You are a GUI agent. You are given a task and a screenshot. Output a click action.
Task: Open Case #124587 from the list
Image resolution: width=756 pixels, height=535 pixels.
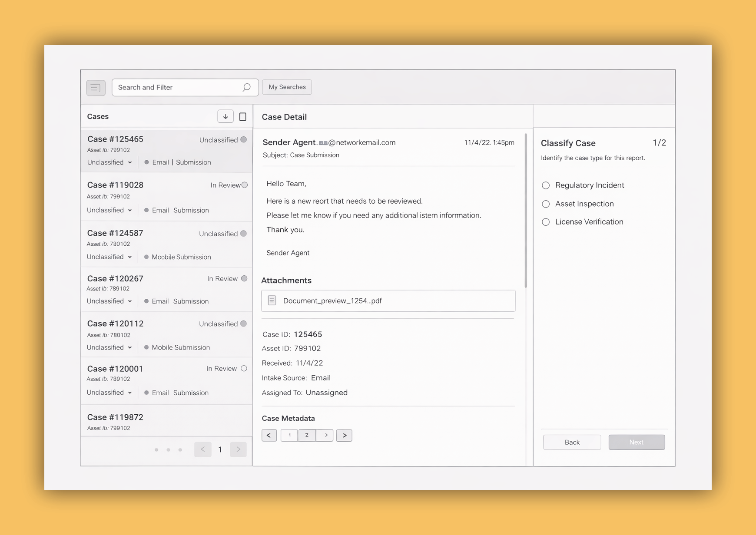click(x=115, y=233)
